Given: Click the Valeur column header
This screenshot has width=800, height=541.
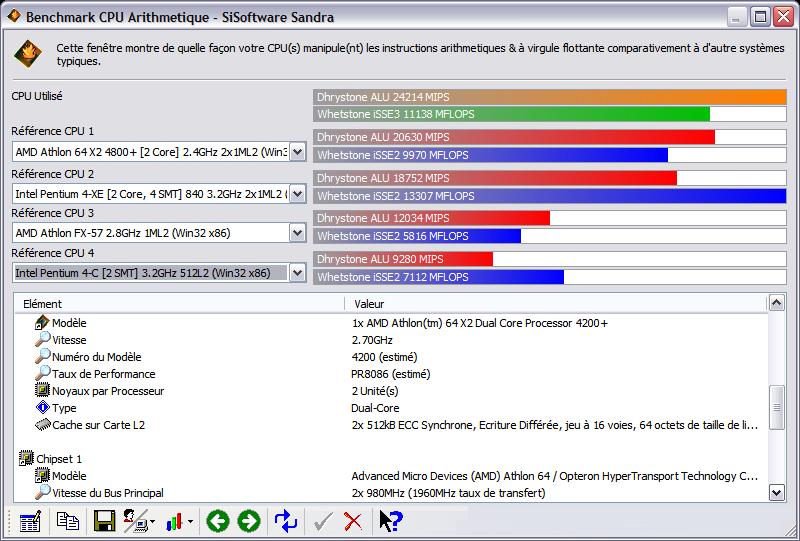Looking at the screenshot, I should pyautogui.click(x=556, y=304).
